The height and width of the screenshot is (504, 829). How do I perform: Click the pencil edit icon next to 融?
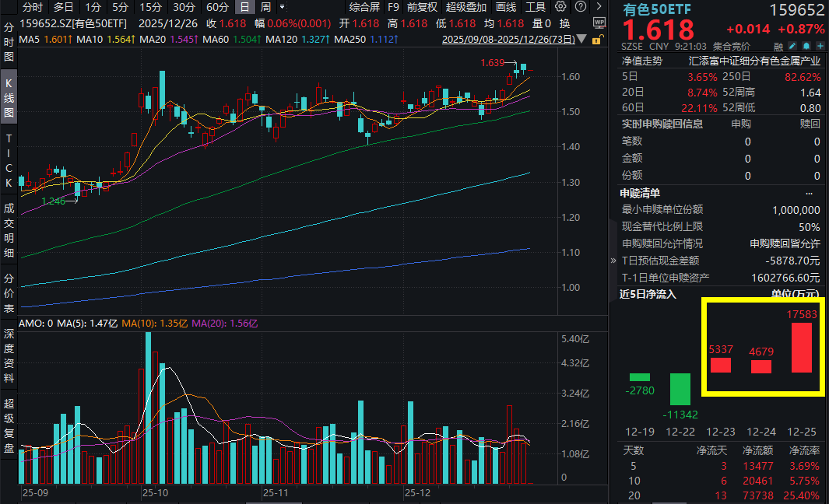click(792, 46)
